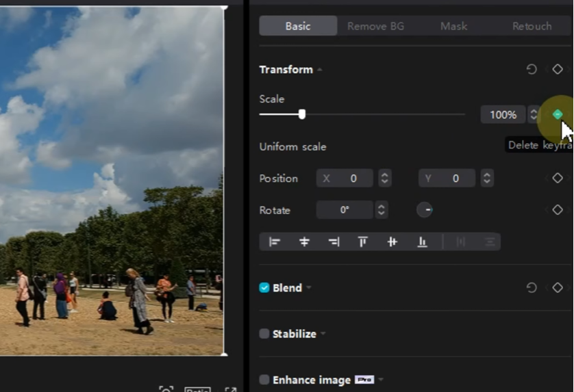Delete the Scale keyframe with green diamond
This screenshot has width=574, height=392.
click(558, 114)
